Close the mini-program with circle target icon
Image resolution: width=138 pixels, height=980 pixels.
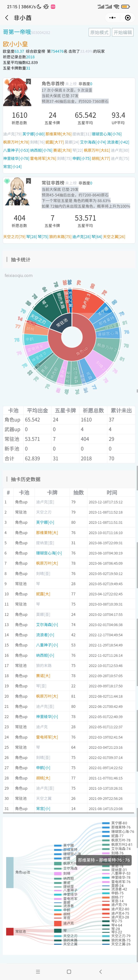pyautogui.click(x=128, y=18)
